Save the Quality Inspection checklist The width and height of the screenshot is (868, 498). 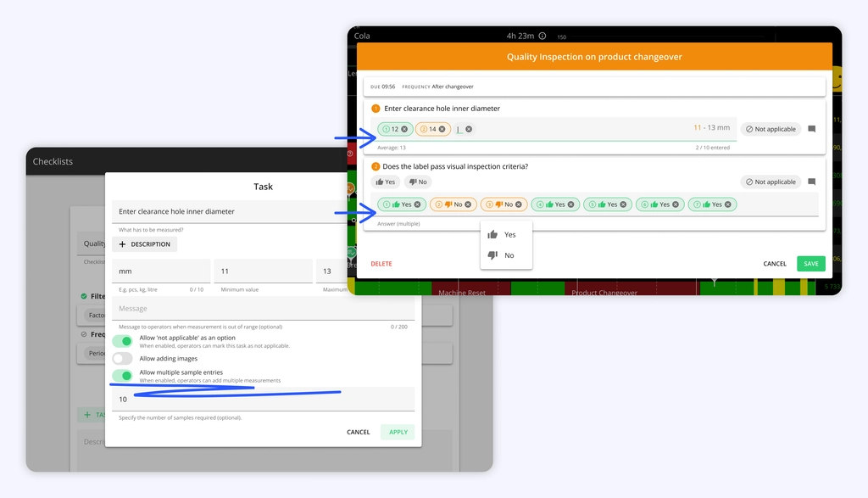coord(811,264)
